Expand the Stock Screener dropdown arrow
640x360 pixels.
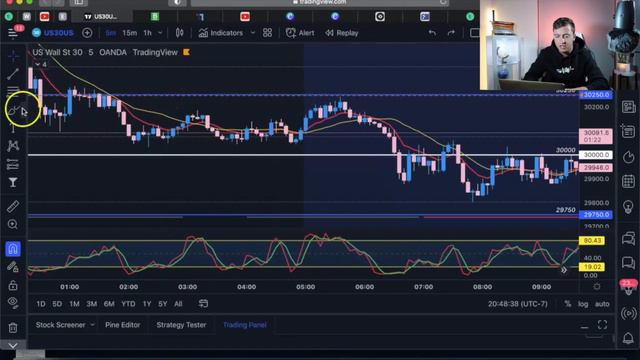(x=93, y=325)
